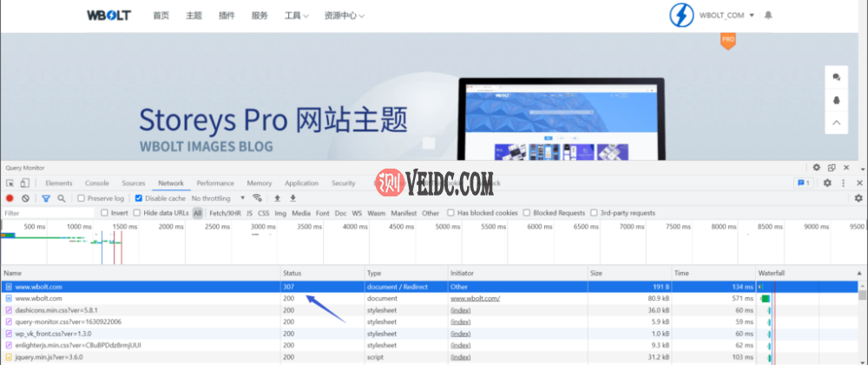Expand the 工具 menu in site navigation
Image resolution: width=868 pixels, height=365 pixels.
(296, 16)
